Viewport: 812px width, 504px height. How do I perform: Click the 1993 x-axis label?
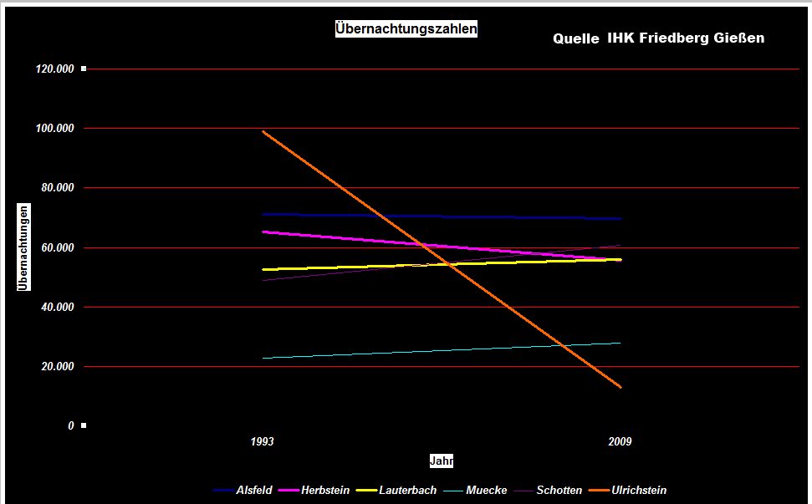(262, 441)
